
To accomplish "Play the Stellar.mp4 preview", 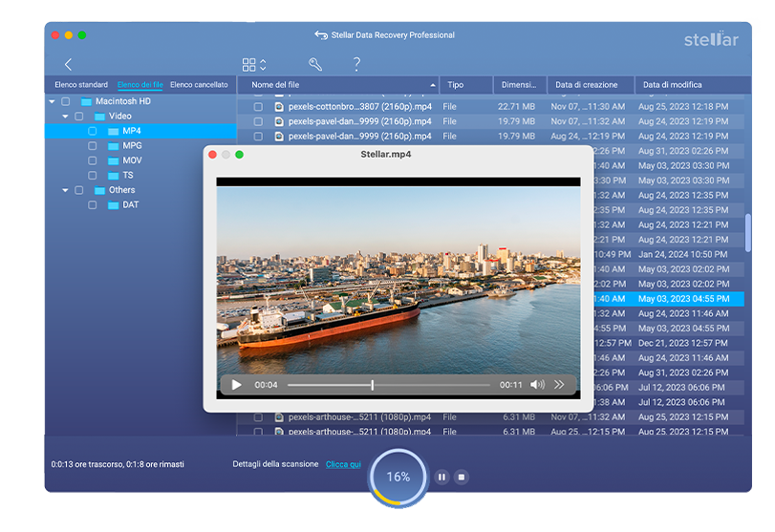I will [237, 385].
